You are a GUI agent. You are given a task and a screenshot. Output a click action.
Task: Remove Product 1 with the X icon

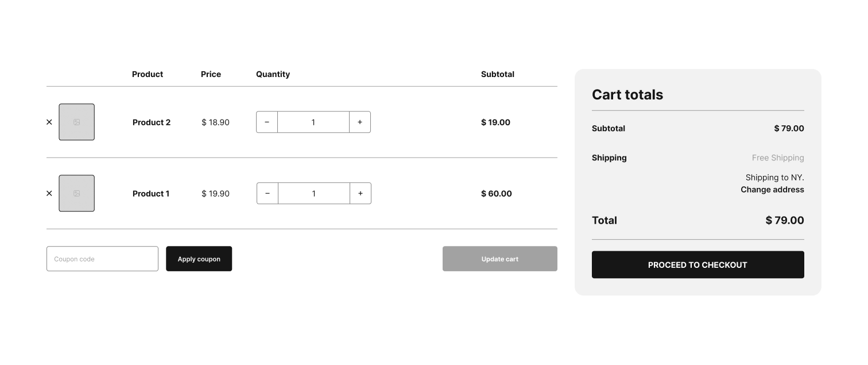(49, 193)
